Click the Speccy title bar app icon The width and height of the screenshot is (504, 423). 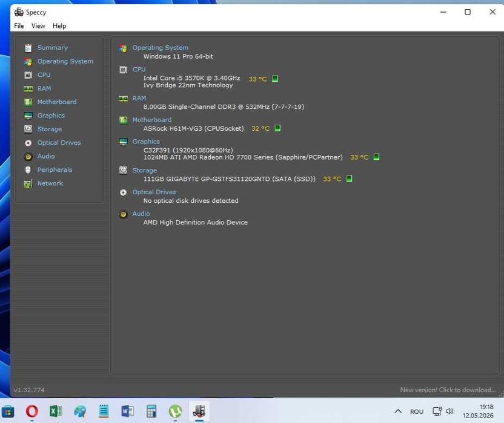coord(19,12)
